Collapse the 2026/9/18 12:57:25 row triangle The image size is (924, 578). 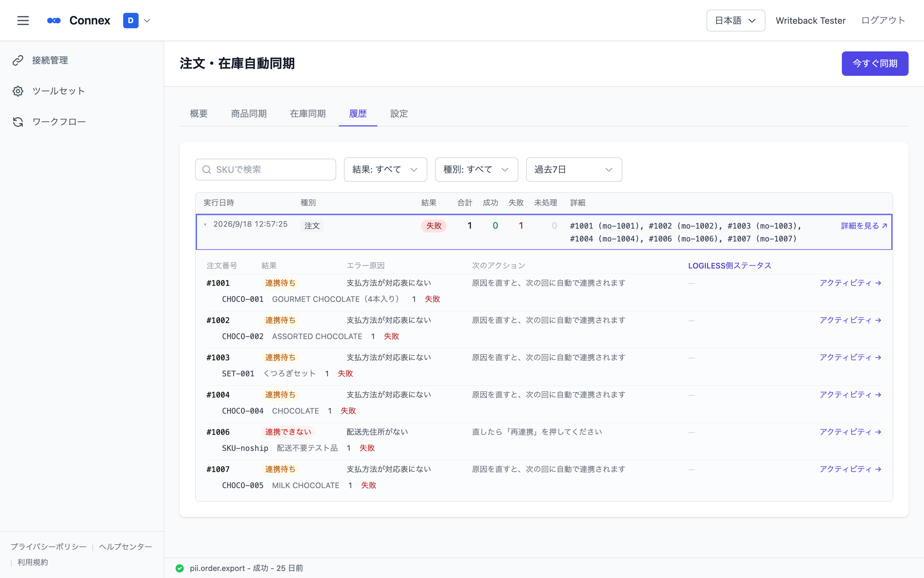click(x=205, y=225)
